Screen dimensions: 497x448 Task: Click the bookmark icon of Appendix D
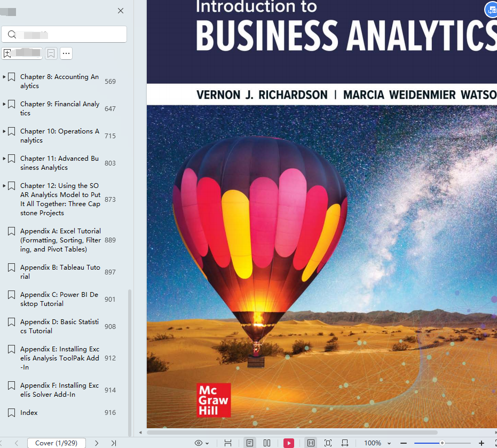coord(11,323)
